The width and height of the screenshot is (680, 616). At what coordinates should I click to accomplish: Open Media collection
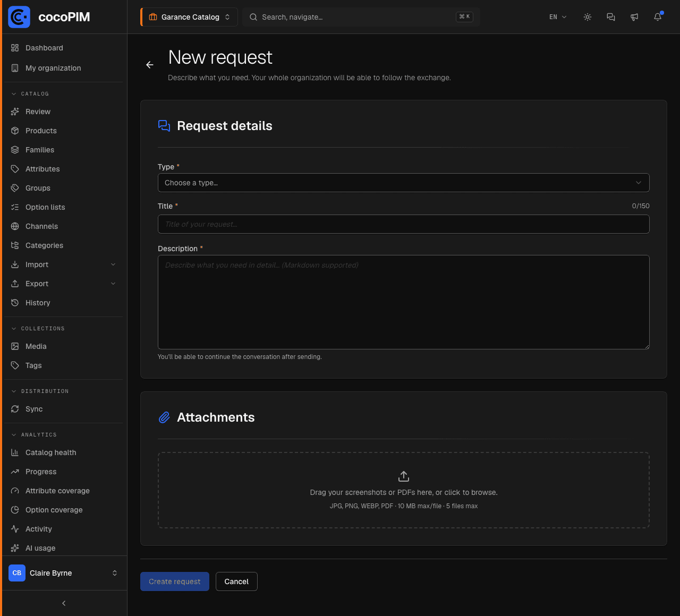point(63,346)
